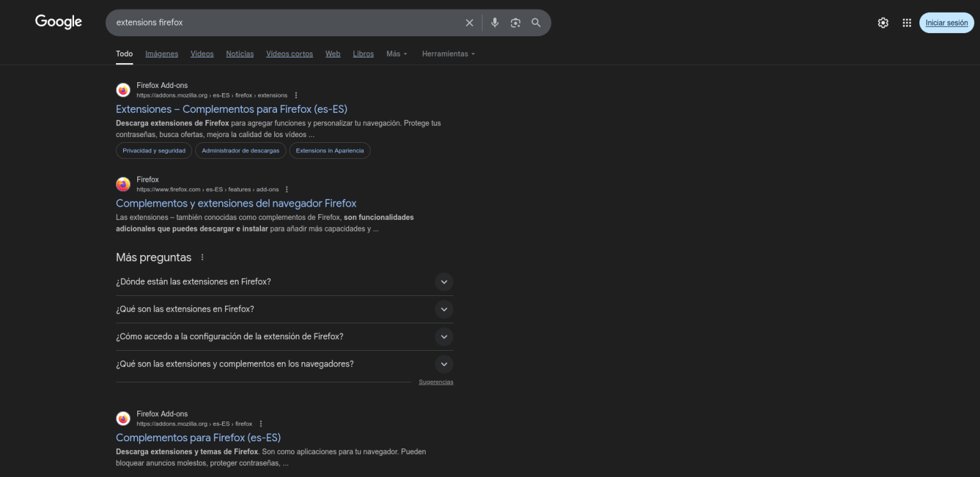Open the Herramientas dropdown
The image size is (980, 477).
click(x=448, y=54)
